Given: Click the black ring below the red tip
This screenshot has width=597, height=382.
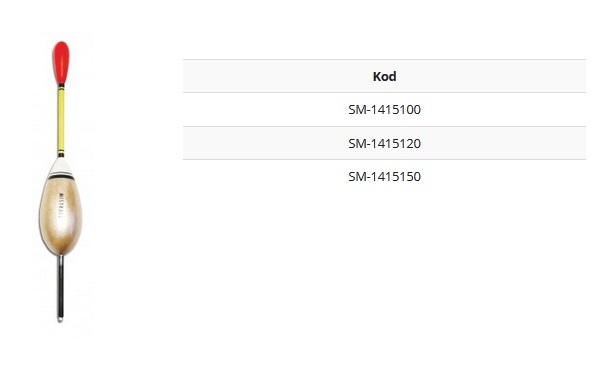Looking at the screenshot, I should coord(61,86).
